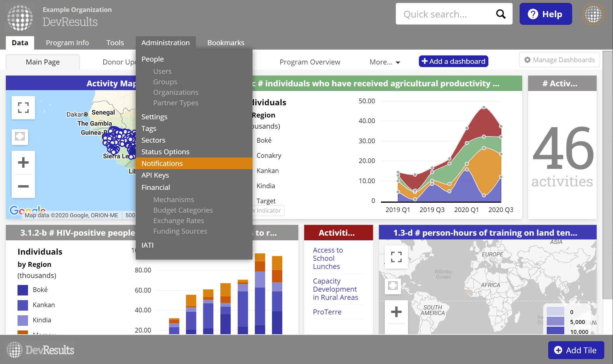Click the Kankan color swatch in legend

coord(23,305)
